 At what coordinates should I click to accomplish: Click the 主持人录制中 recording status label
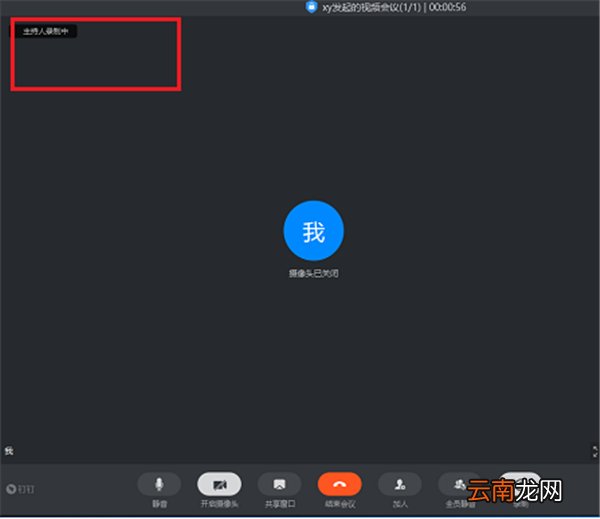coord(45,31)
